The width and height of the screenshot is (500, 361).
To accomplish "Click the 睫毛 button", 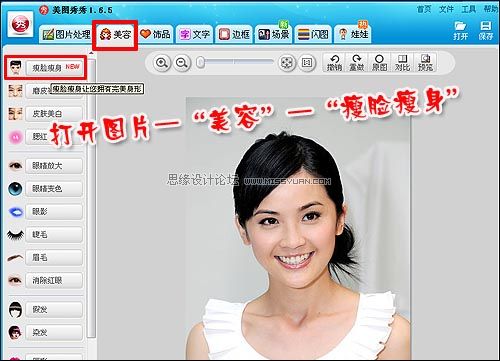I will [54, 235].
